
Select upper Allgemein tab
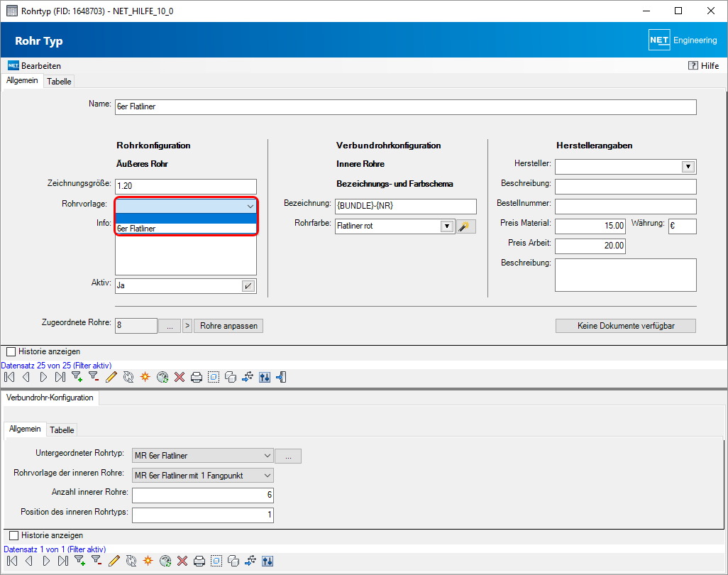22,80
